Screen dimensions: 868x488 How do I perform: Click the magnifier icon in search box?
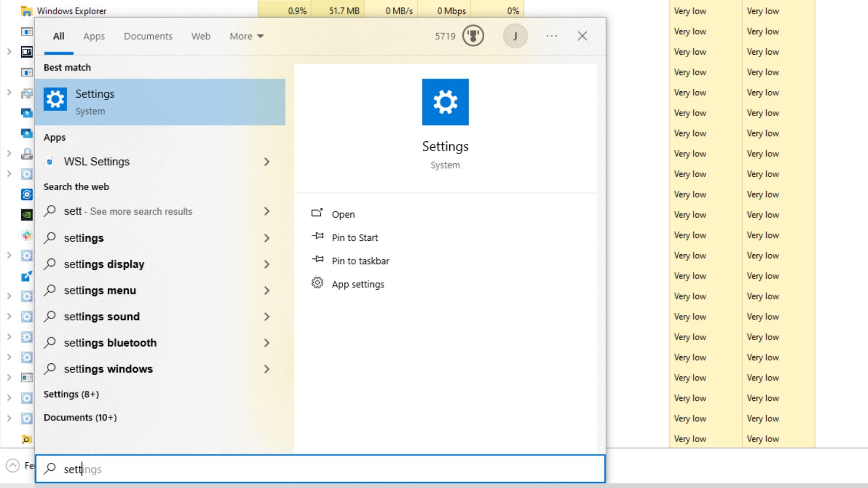tap(50, 469)
